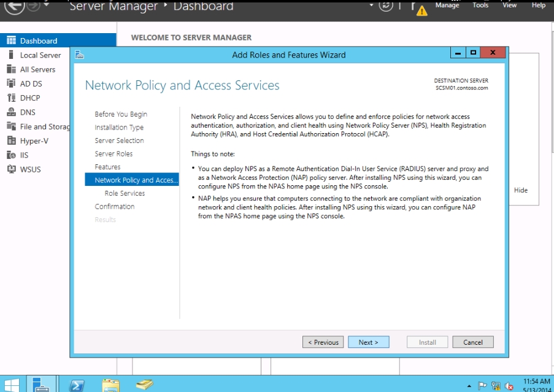The image size is (554, 392).
Task: Go to Server Selection step
Action: click(119, 140)
